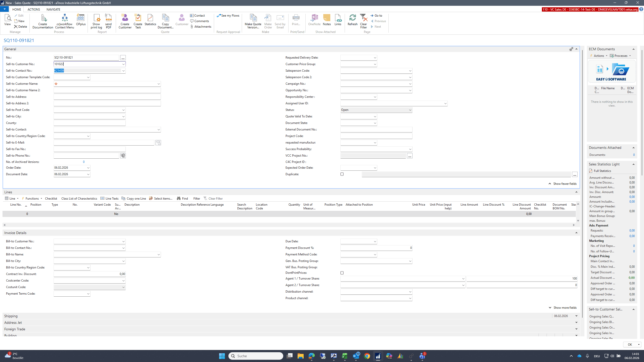The width and height of the screenshot is (644, 362).
Task: Switch to ACTIONS ribbon tab
Action: [x=34, y=9]
